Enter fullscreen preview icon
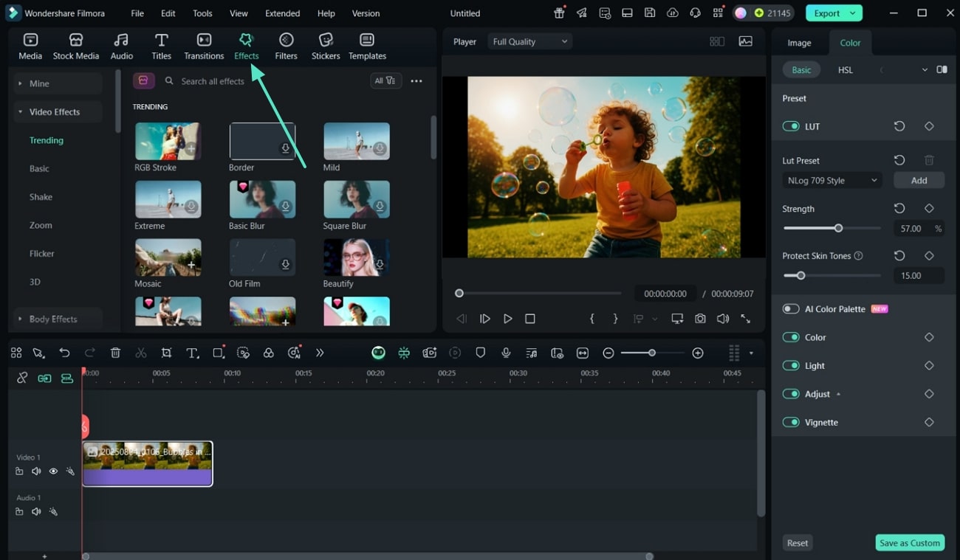960x560 pixels. [x=746, y=319]
